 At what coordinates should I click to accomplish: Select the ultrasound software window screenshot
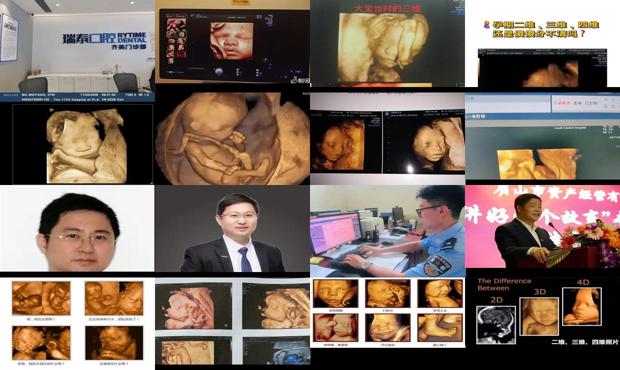point(542,136)
